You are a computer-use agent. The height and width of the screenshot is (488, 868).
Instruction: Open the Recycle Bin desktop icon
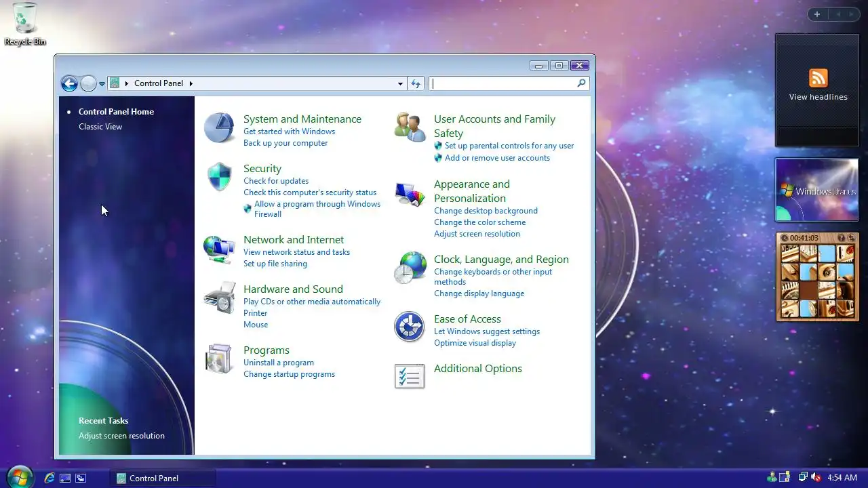click(24, 24)
